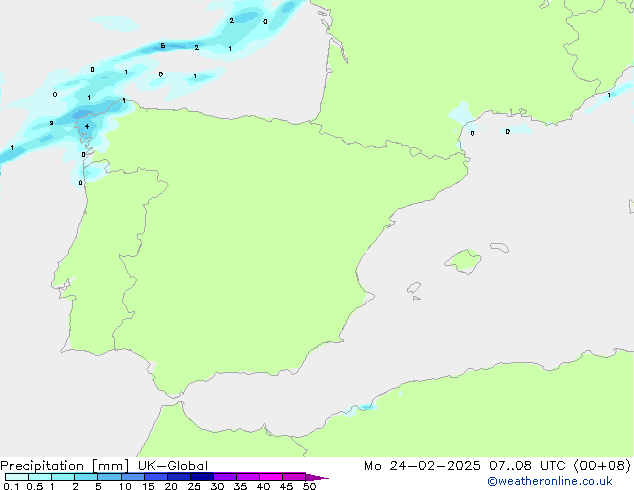Click the 30–35 mm purple legend swatch
The width and height of the screenshot is (634, 490).
pos(225,477)
